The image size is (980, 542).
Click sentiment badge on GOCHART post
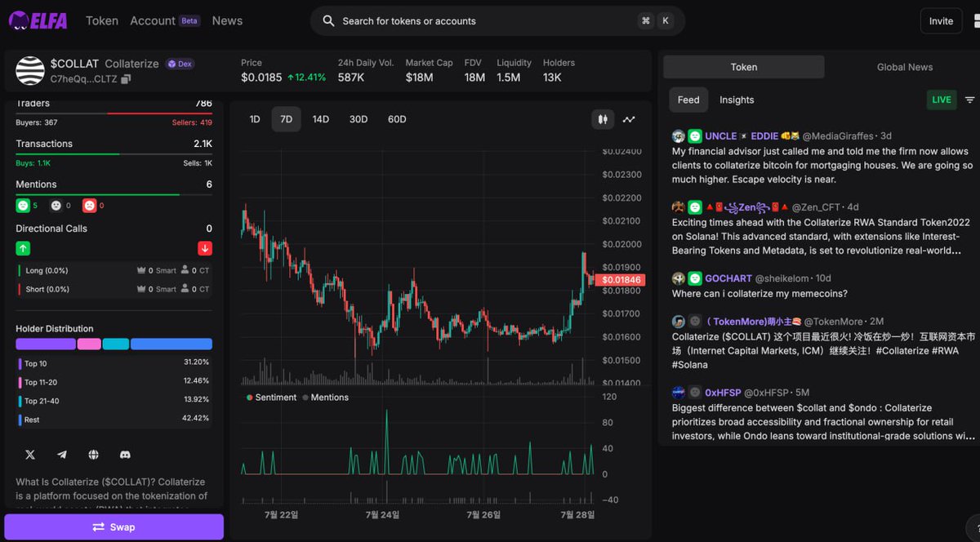(695, 278)
